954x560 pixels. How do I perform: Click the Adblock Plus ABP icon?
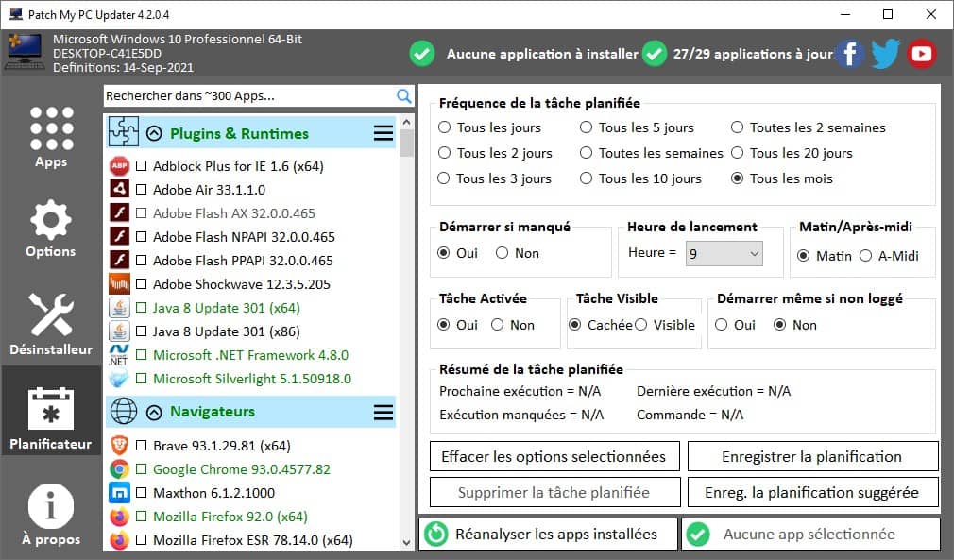(x=119, y=166)
